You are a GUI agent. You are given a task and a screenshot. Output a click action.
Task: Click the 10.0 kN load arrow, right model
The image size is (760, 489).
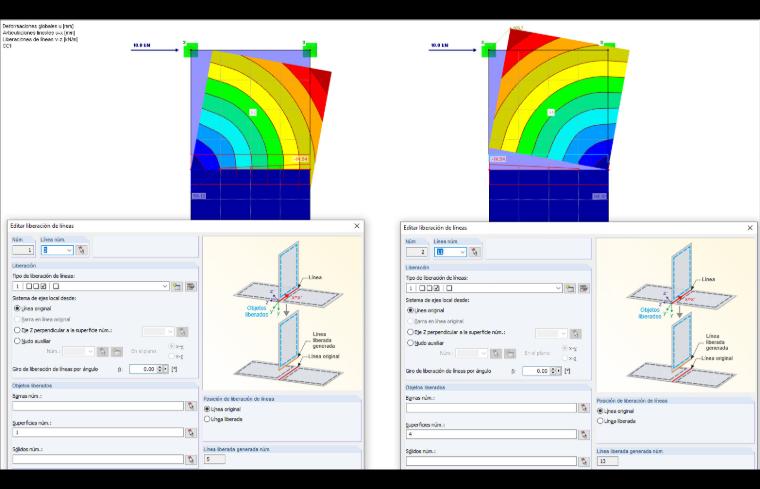452,49
